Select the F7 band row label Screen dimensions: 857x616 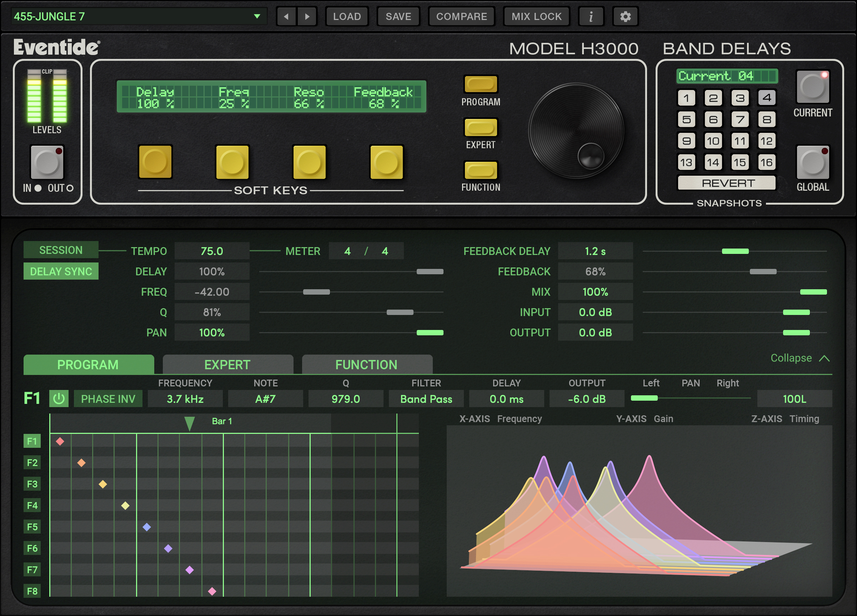(32, 570)
